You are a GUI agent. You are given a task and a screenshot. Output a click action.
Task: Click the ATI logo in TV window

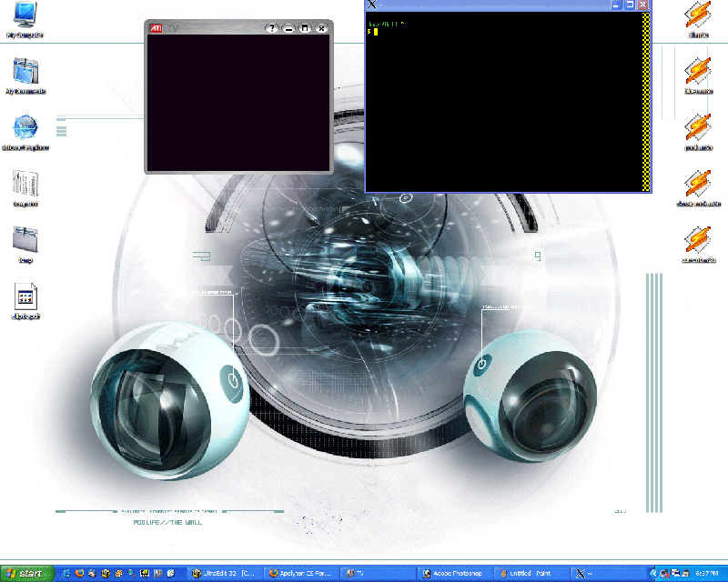[x=157, y=28]
